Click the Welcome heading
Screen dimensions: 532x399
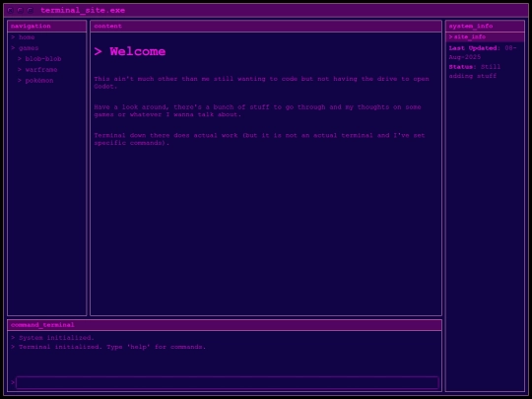point(130,51)
